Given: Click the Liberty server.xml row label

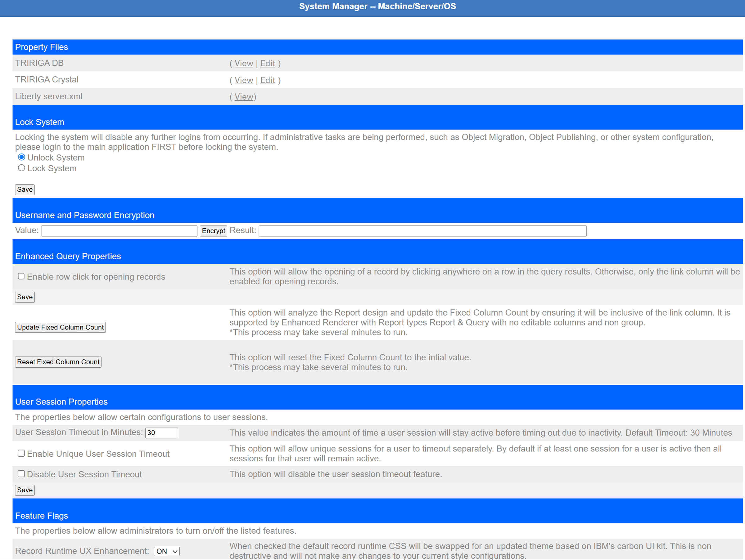Looking at the screenshot, I should point(48,96).
